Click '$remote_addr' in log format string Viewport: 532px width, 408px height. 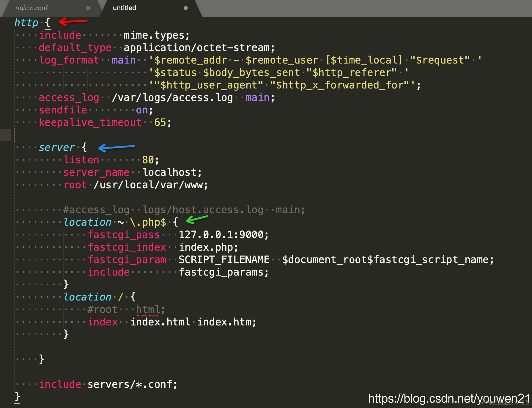(x=191, y=60)
